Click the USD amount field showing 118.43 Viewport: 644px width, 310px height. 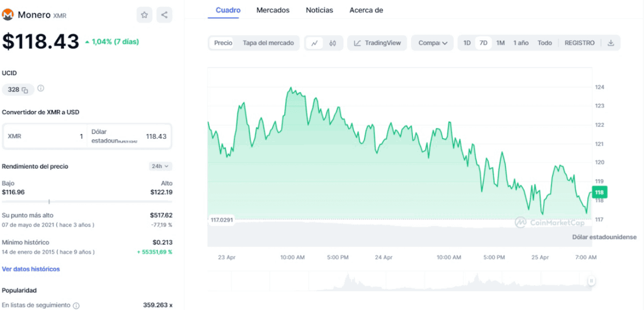[x=129, y=136]
